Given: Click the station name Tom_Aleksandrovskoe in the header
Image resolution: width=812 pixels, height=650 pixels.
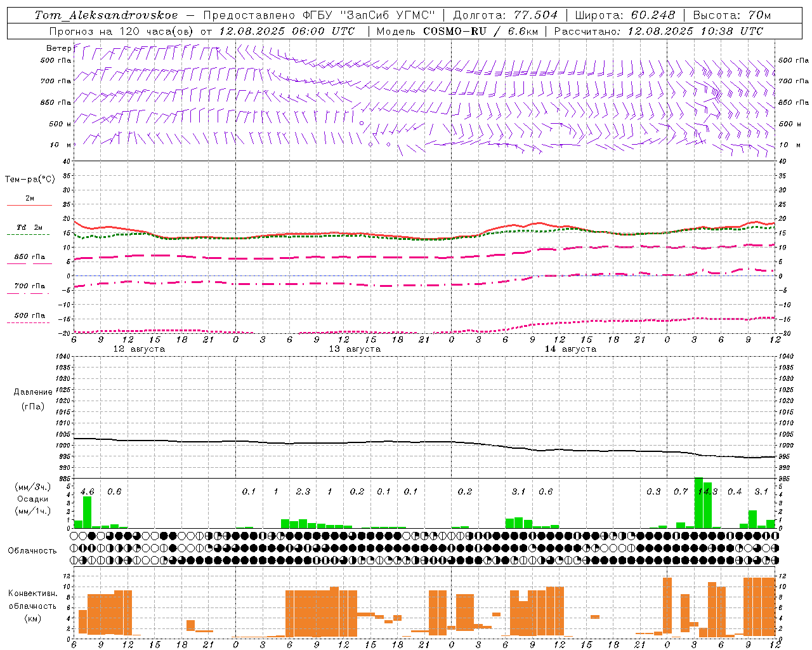Looking at the screenshot, I should [106, 15].
